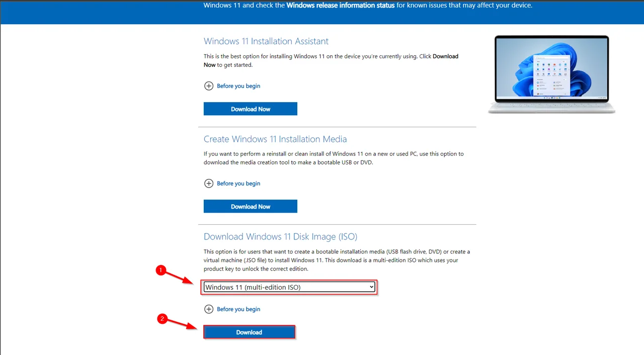Image resolution: width=644 pixels, height=355 pixels.
Task: Click the Windows 11 laptop image
Action: 551,74
